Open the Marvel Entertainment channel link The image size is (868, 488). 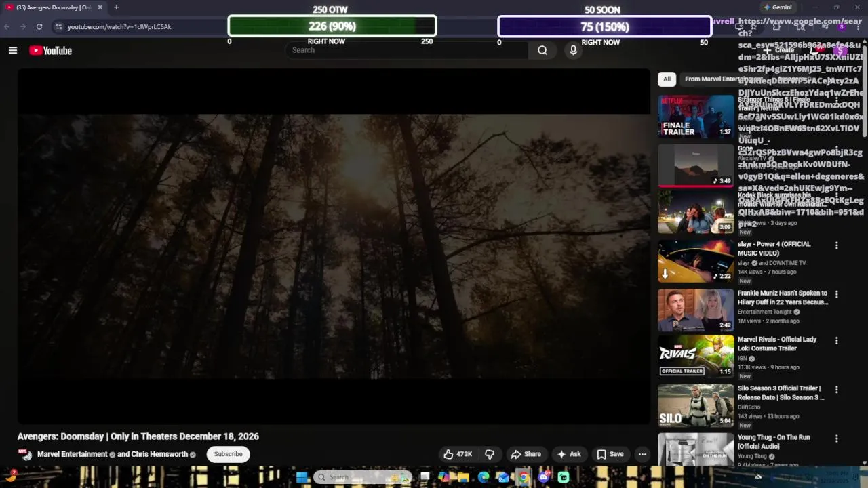coord(73,454)
